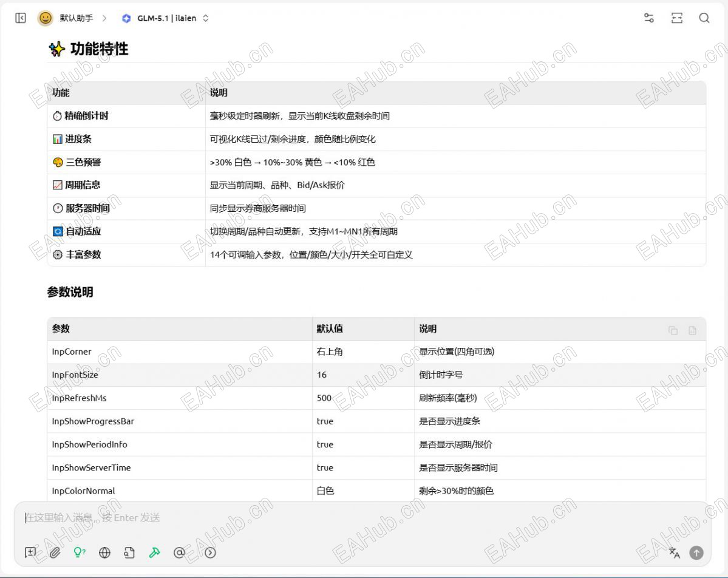
Task: Open the search icon in header
Action: [x=704, y=18]
